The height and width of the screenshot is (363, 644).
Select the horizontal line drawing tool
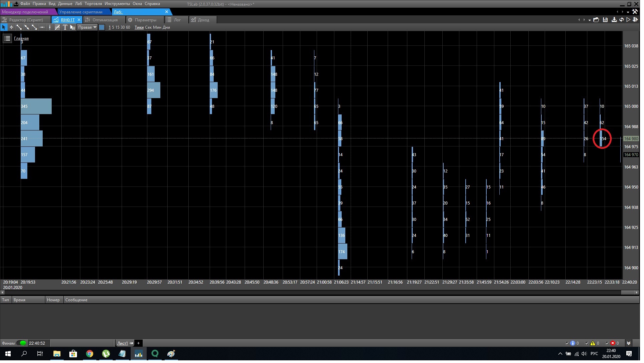click(x=42, y=27)
